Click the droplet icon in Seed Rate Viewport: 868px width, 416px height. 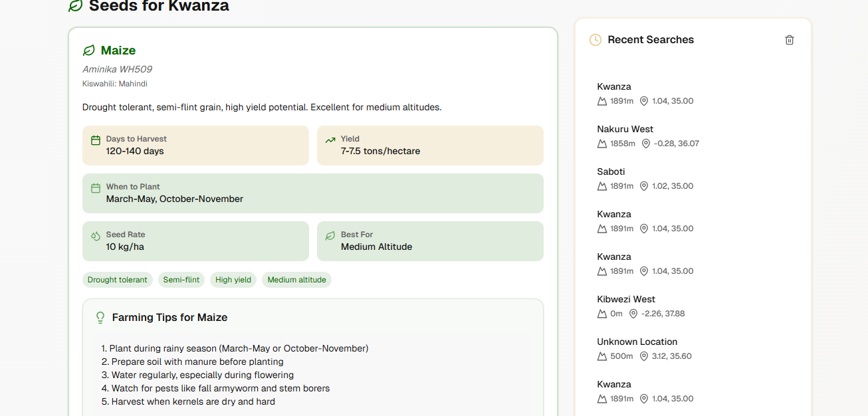click(96, 236)
